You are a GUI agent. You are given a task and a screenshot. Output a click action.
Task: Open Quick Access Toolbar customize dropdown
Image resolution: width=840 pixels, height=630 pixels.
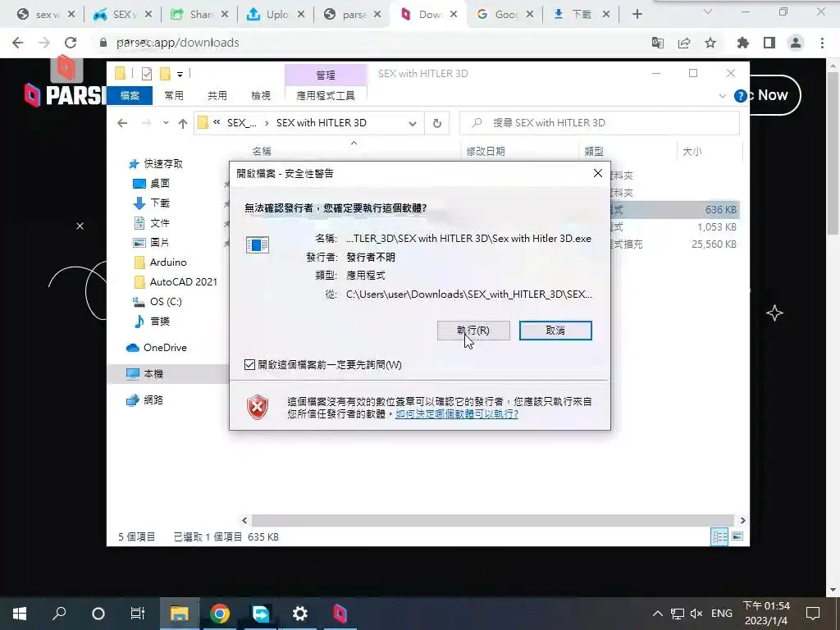coord(180,74)
